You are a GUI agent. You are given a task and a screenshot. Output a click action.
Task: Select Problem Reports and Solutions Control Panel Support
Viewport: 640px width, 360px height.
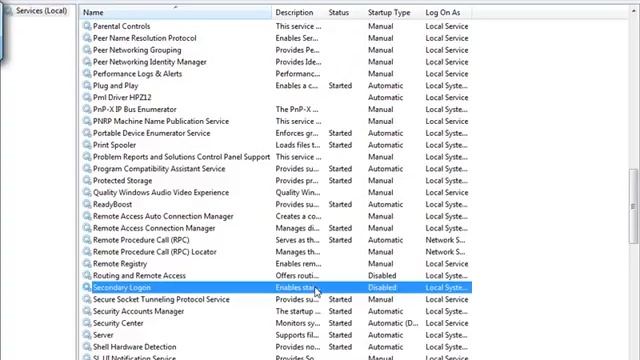click(x=181, y=157)
